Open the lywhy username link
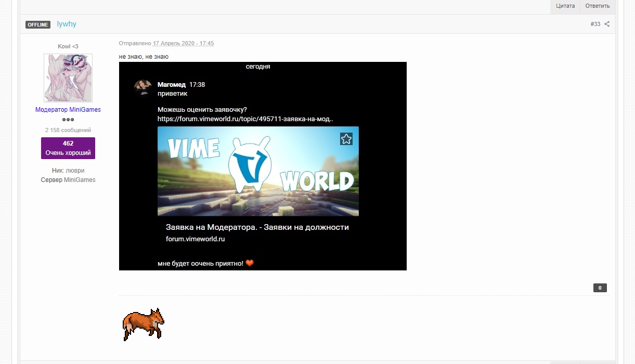 pos(67,24)
